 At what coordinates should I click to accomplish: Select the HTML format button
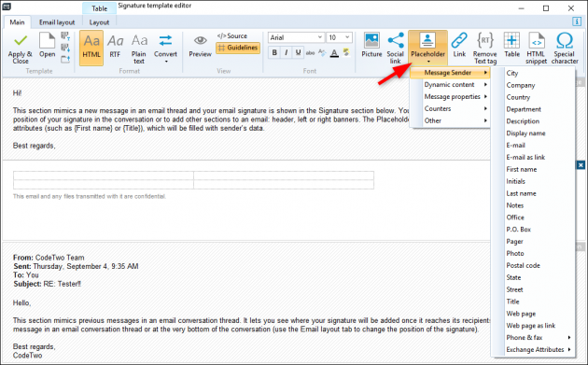coord(91,48)
